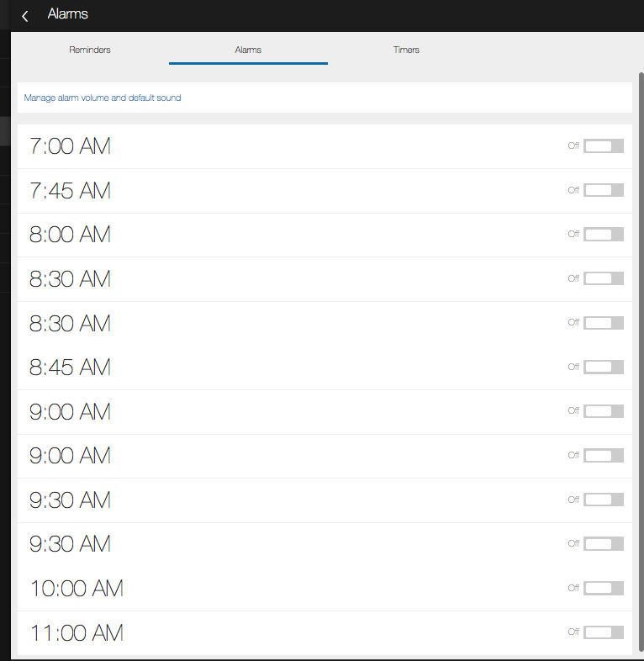Switch on the 10:00 AM alarm
Screen dimensions: 644x661
tap(603, 588)
